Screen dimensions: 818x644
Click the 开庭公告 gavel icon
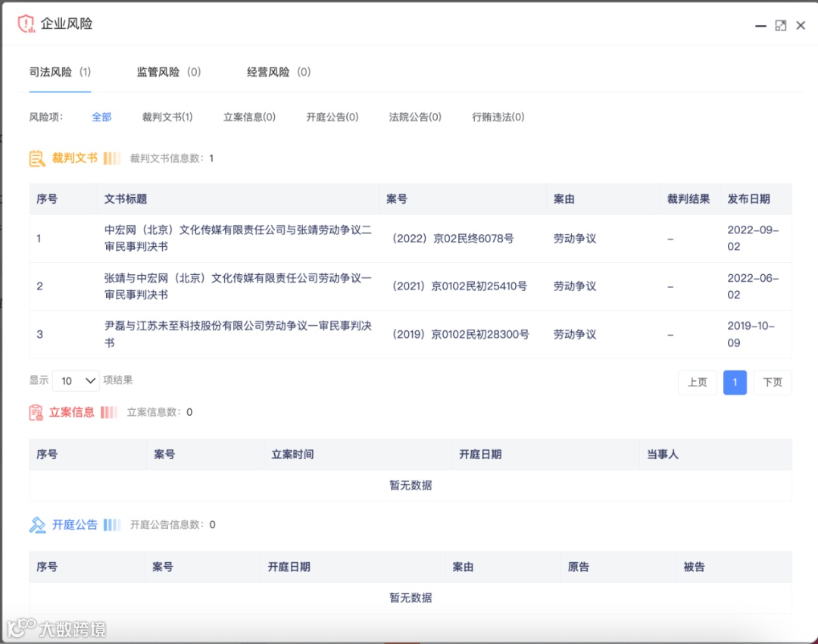(37, 525)
